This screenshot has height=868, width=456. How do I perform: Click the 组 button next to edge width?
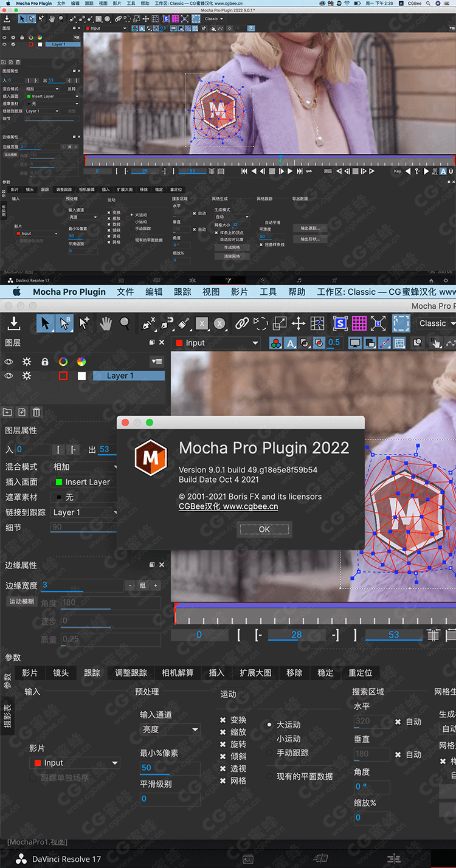pyautogui.click(x=143, y=585)
